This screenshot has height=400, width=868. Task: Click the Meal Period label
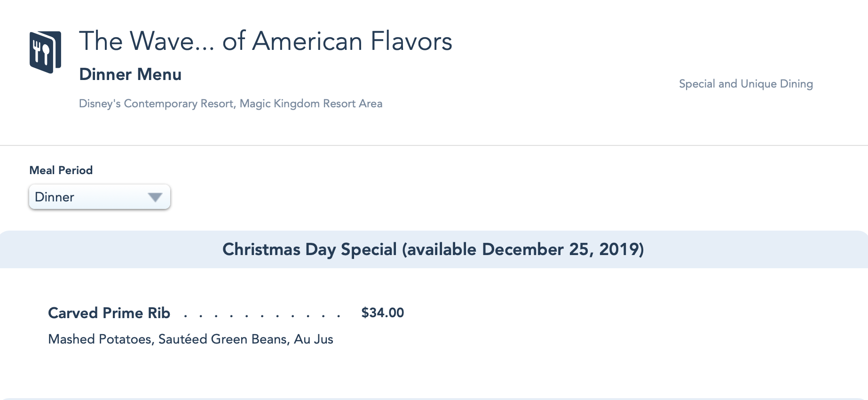pyautogui.click(x=61, y=170)
